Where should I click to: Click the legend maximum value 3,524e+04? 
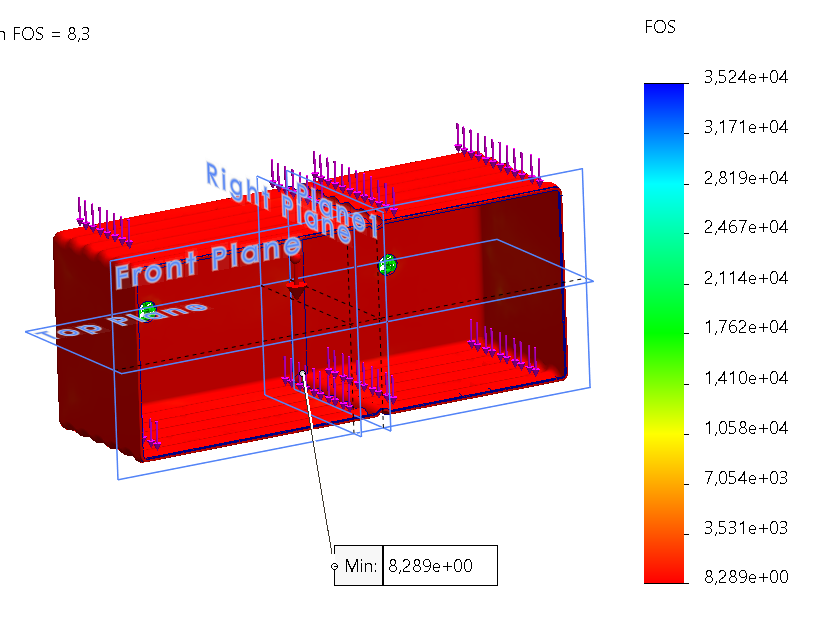tap(746, 77)
